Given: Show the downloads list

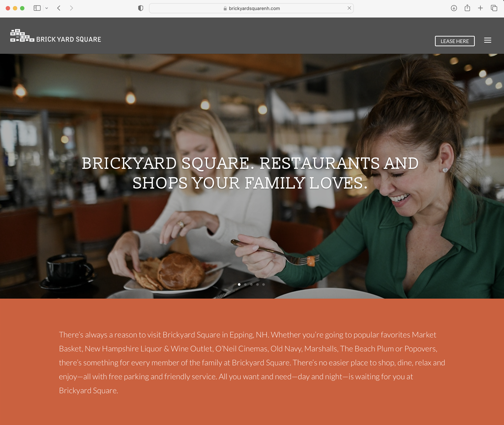Looking at the screenshot, I should [454, 8].
